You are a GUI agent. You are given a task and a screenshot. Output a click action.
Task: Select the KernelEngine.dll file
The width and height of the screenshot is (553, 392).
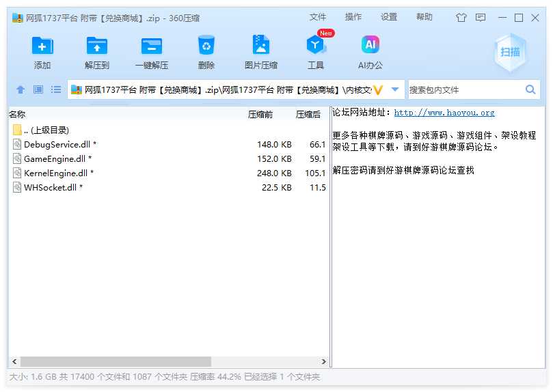click(169, 173)
